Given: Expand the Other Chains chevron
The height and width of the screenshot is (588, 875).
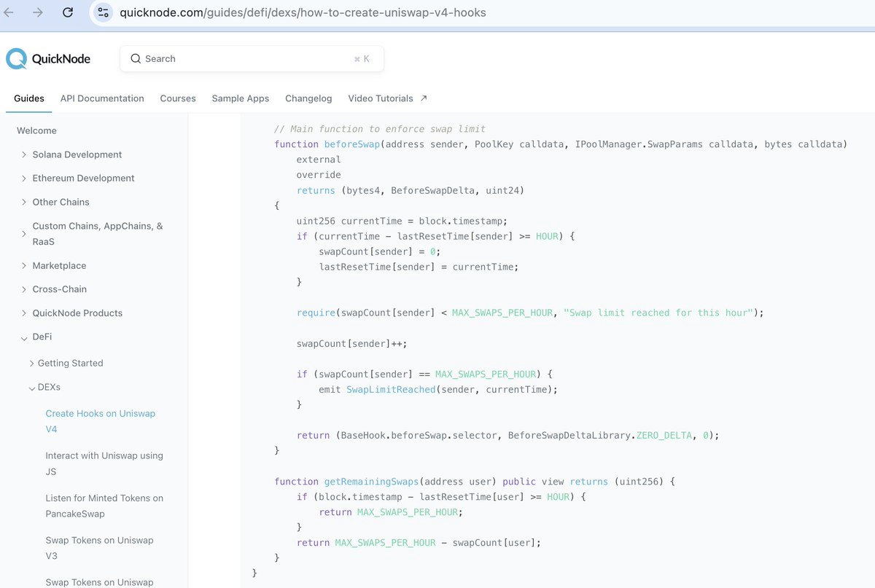Looking at the screenshot, I should tap(24, 202).
